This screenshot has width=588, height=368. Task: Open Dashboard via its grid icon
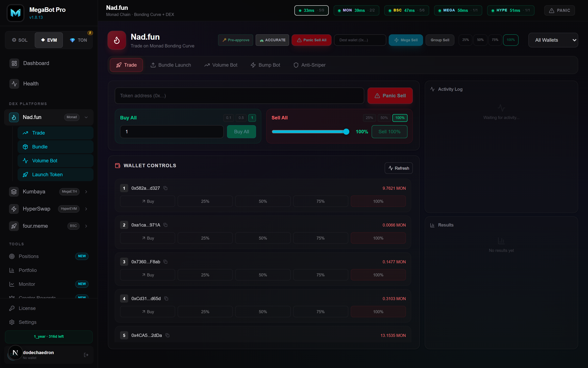coord(14,63)
